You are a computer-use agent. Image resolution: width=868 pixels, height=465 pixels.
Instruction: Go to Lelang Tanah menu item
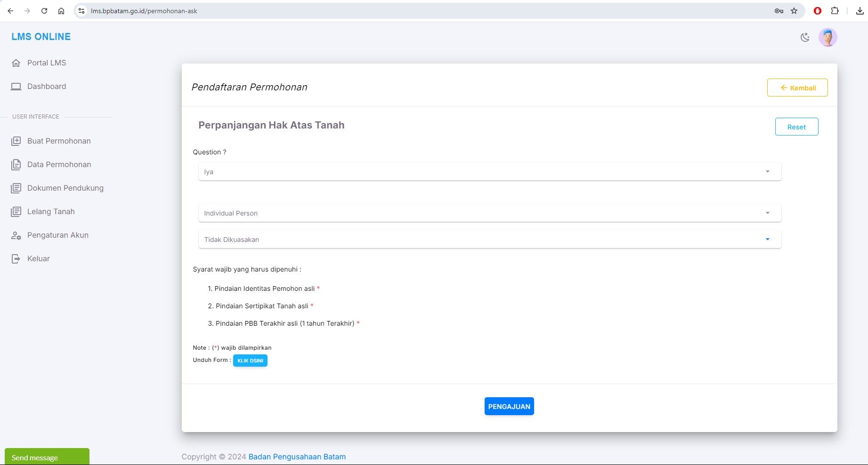[x=51, y=212]
